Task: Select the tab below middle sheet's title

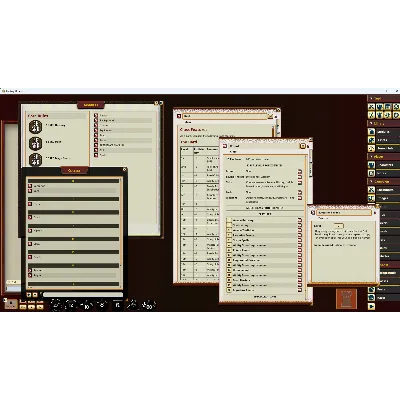Action: (233, 152)
